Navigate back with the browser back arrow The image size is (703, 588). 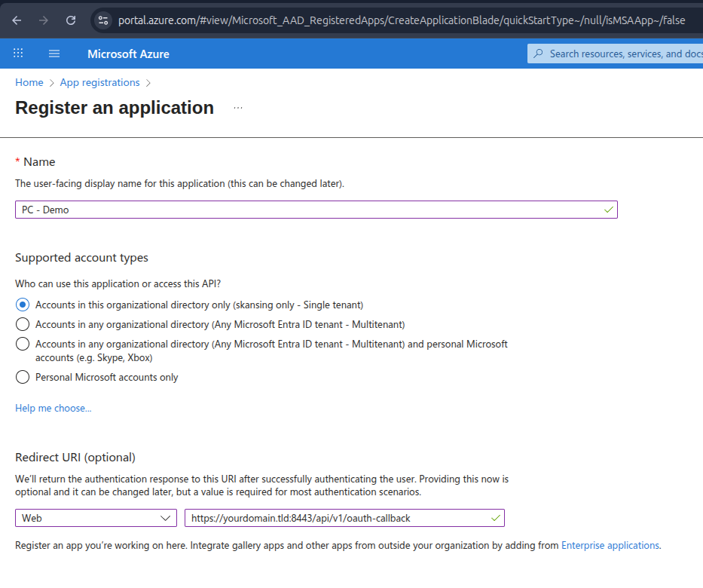[x=15, y=20]
